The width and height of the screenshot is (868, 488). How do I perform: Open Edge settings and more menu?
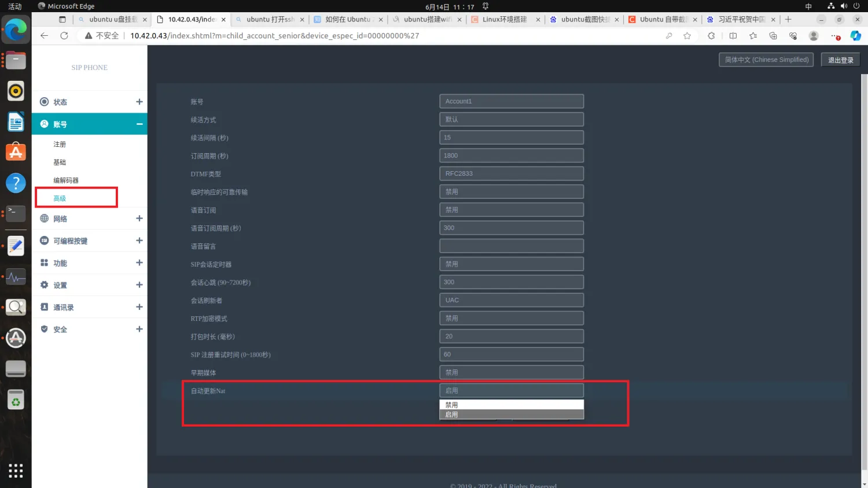(835, 36)
